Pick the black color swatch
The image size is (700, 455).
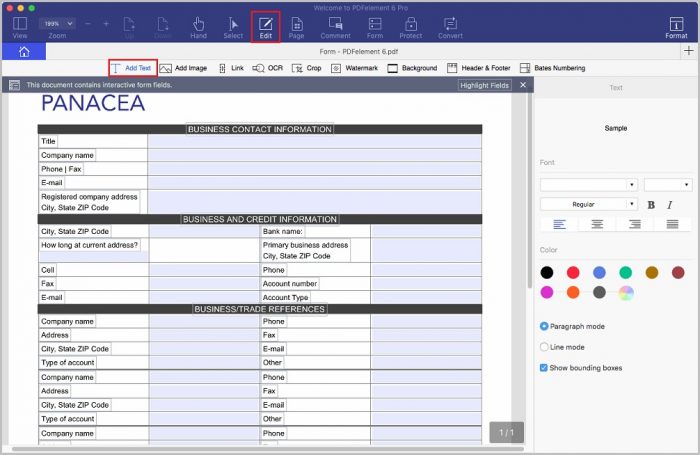point(546,272)
